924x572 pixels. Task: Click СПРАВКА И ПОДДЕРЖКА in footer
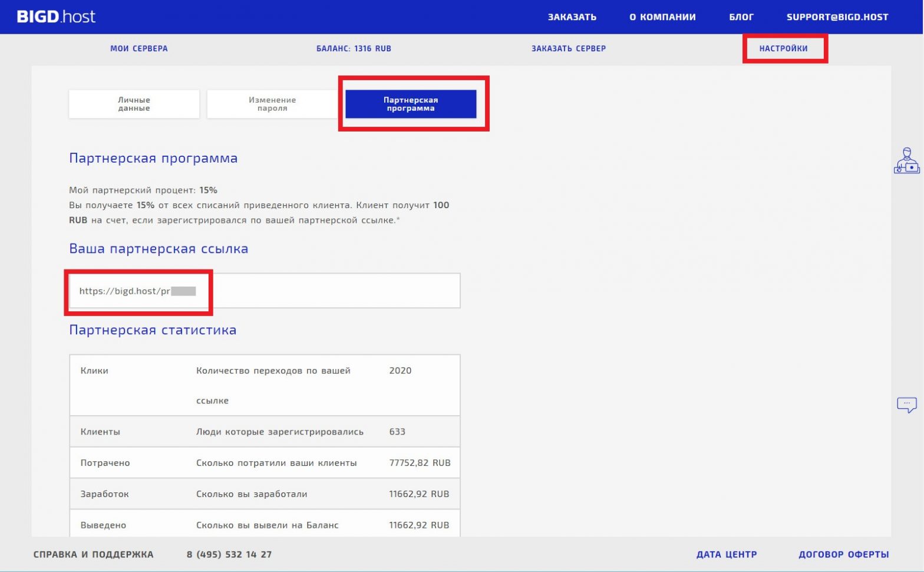click(x=93, y=554)
